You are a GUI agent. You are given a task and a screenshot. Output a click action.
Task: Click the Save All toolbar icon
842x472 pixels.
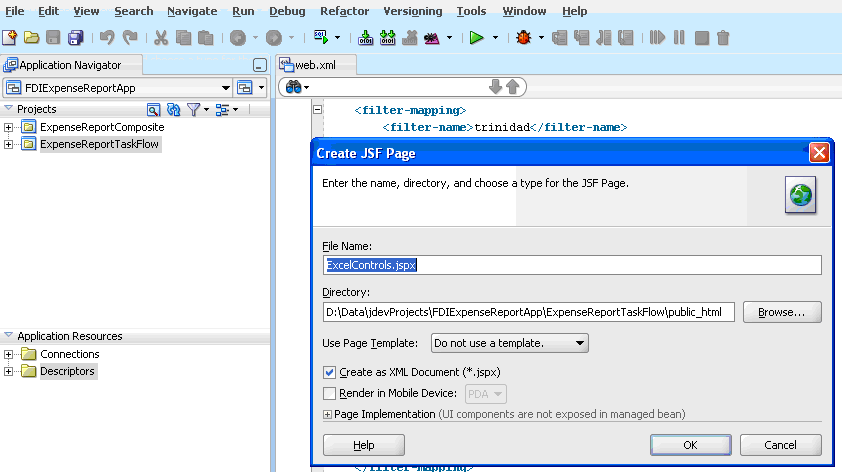click(76, 38)
